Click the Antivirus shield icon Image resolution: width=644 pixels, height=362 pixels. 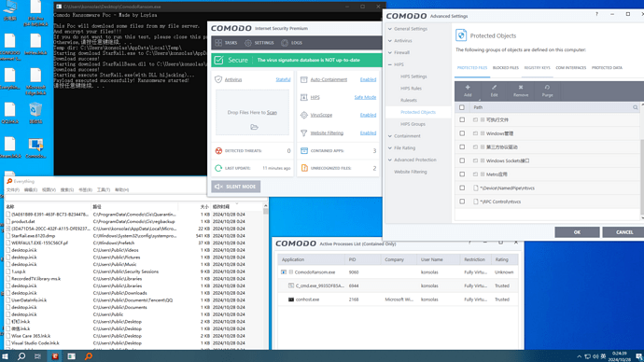(x=218, y=79)
